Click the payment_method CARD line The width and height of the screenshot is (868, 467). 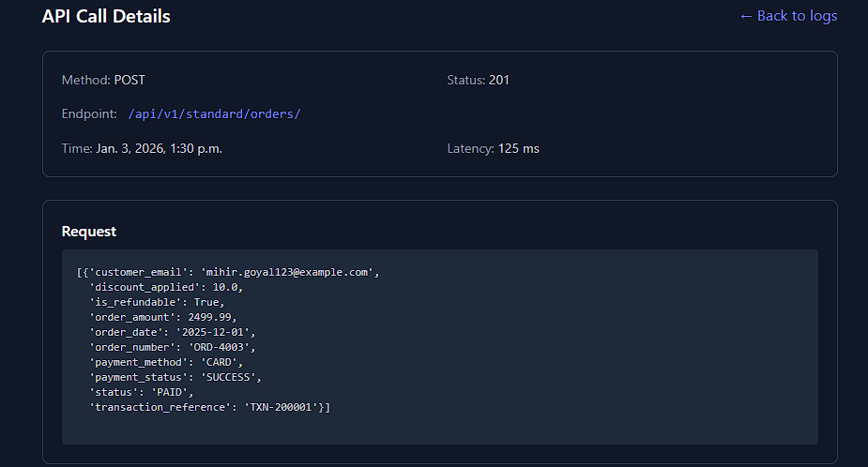[165, 362]
